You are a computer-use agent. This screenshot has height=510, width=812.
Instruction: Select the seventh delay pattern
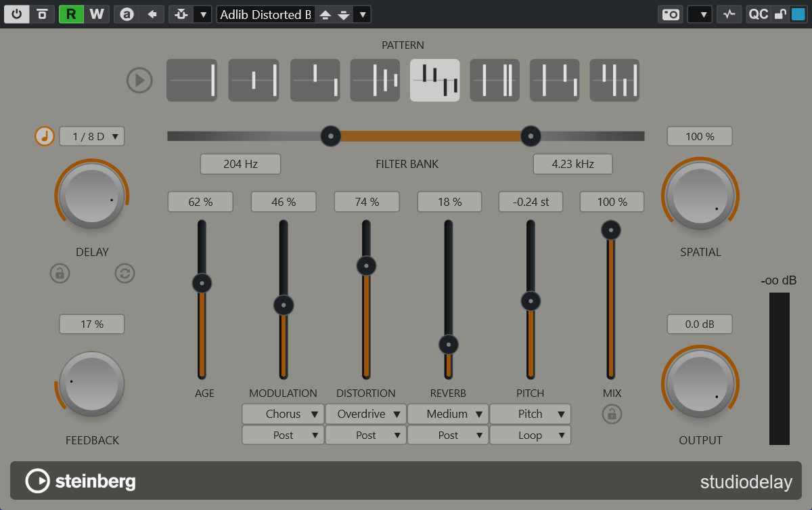pyautogui.click(x=555, y=80)
